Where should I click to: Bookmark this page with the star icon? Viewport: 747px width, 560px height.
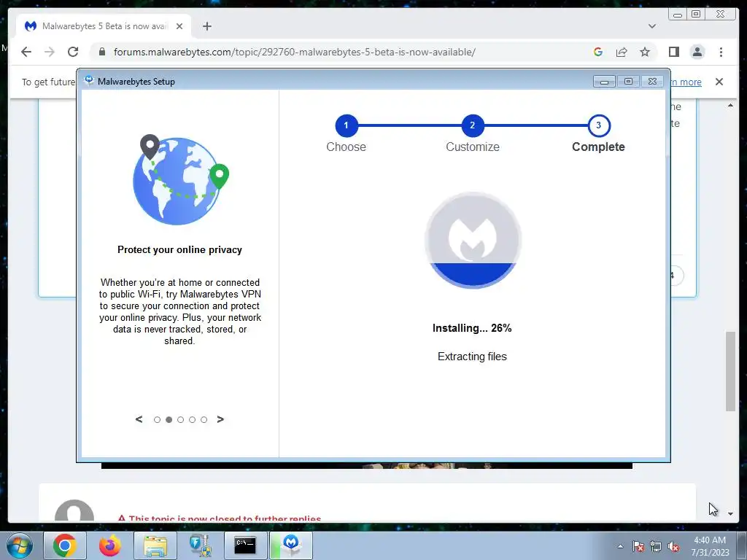pos(645,52)
